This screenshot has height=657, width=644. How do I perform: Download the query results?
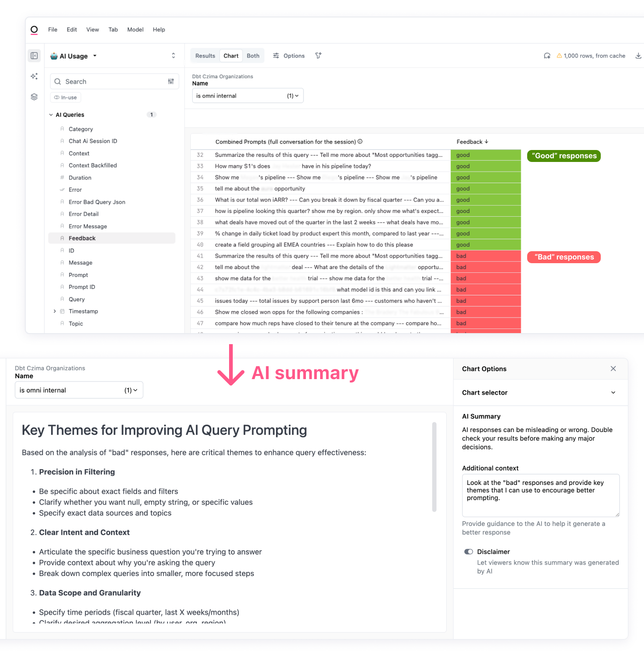638,55
